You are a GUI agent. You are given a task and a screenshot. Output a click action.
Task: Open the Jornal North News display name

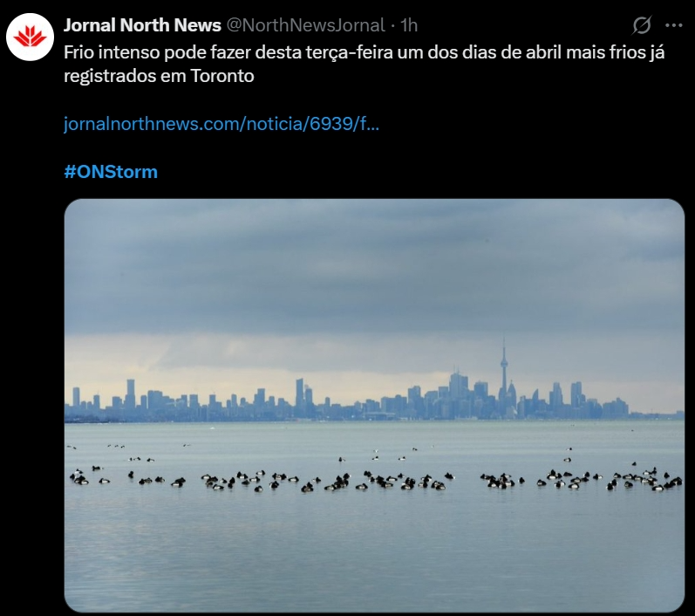click(x=142, y=25)
